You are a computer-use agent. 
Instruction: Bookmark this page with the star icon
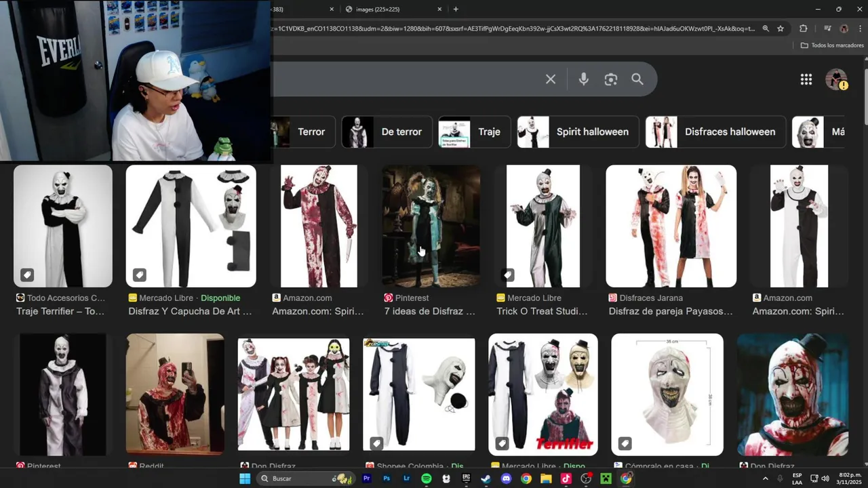pyautogui.click(x=781, y=28)
